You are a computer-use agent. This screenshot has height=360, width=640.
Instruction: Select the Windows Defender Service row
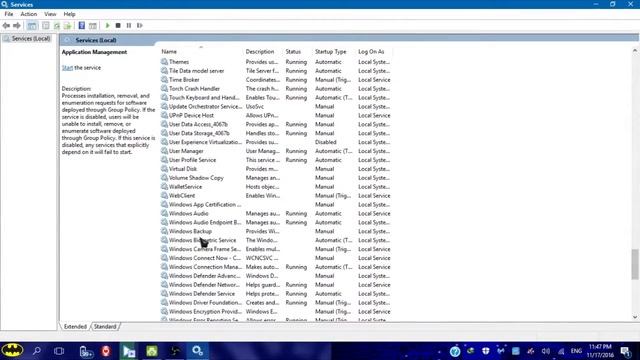(x=276, y=294)
